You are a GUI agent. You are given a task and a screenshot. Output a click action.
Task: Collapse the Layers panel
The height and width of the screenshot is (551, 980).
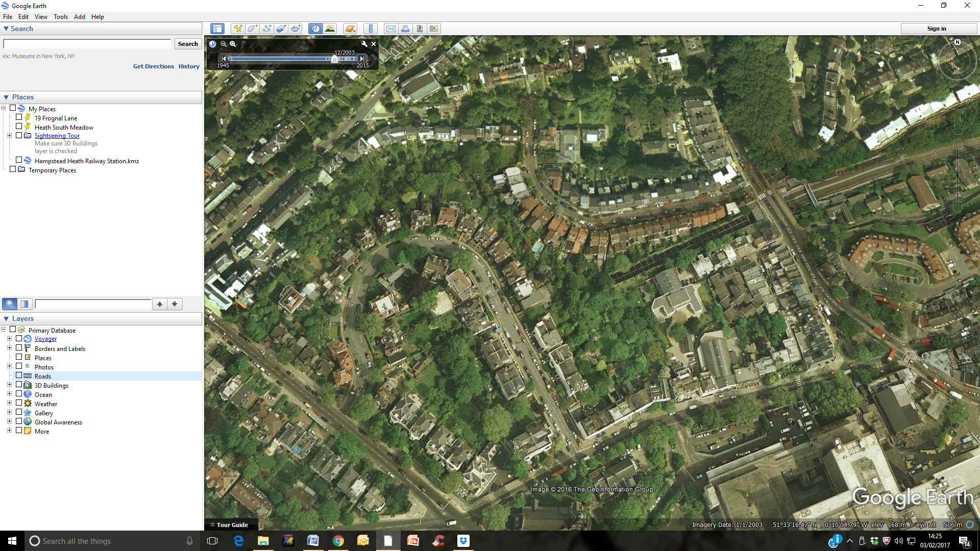(6, 318)
